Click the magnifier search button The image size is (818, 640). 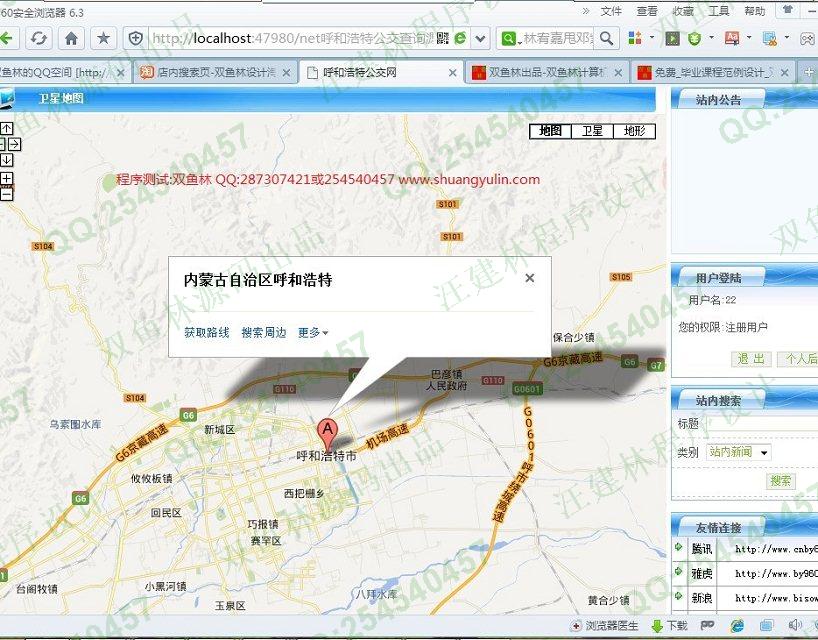tap(607, 38)
